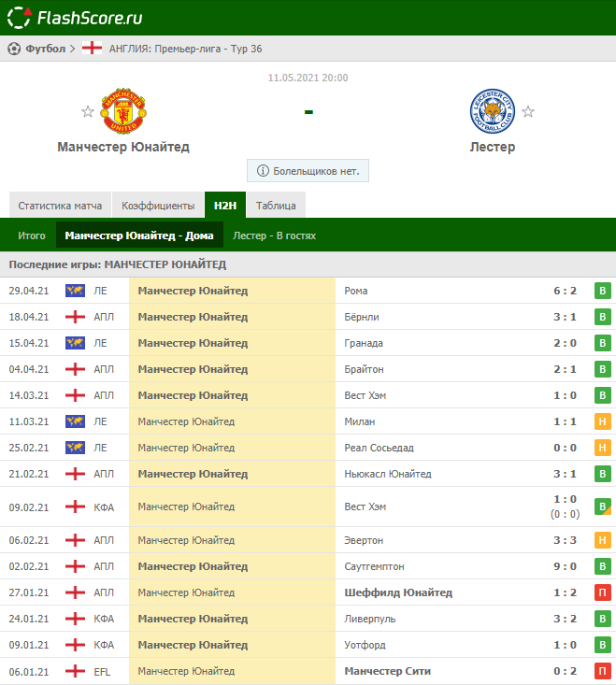
Task: Open the Футбол breadcrumb link
Action: click(46, 49)
